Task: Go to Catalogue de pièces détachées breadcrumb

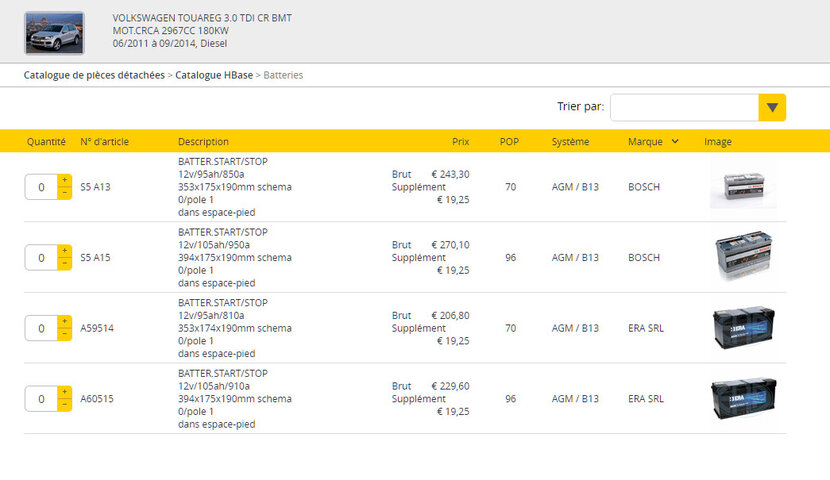Action: pyautogui.click(x=94, y=75)
